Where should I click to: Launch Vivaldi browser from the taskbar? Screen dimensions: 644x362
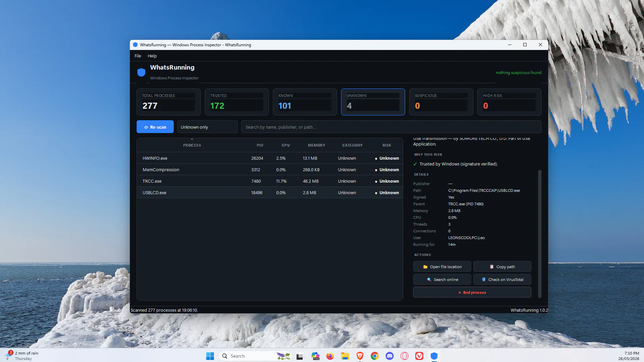click(x=419, y=356)
